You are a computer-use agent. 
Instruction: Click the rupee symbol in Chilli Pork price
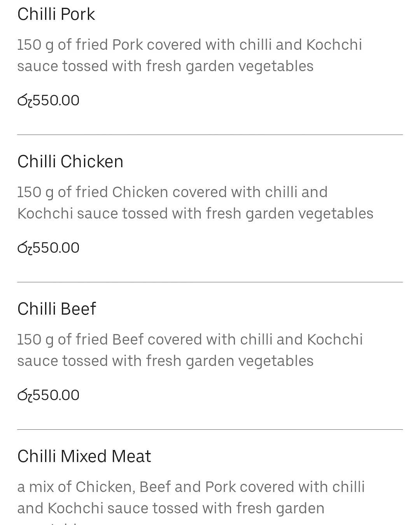click(x=24, y=101)
